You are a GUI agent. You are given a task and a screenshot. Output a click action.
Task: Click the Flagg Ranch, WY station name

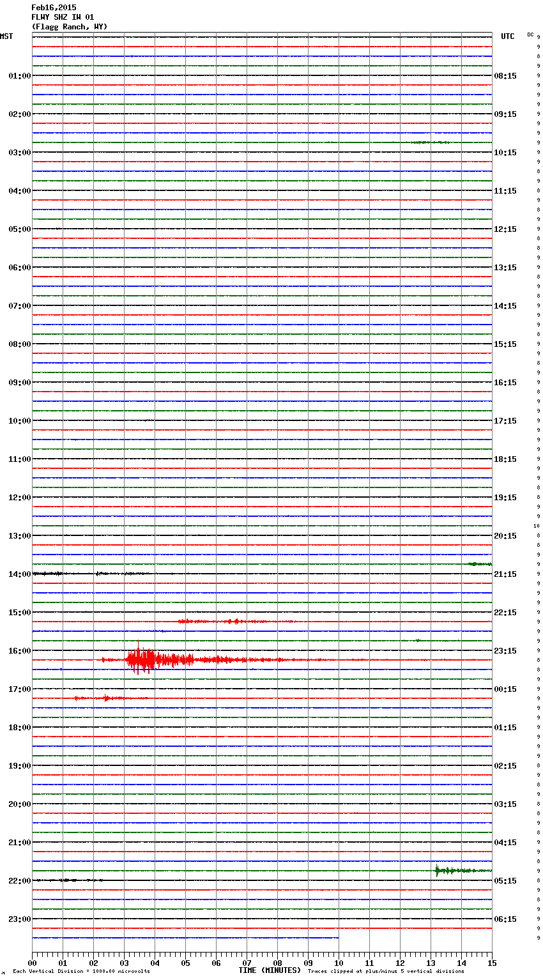click(x=70, y=27)
